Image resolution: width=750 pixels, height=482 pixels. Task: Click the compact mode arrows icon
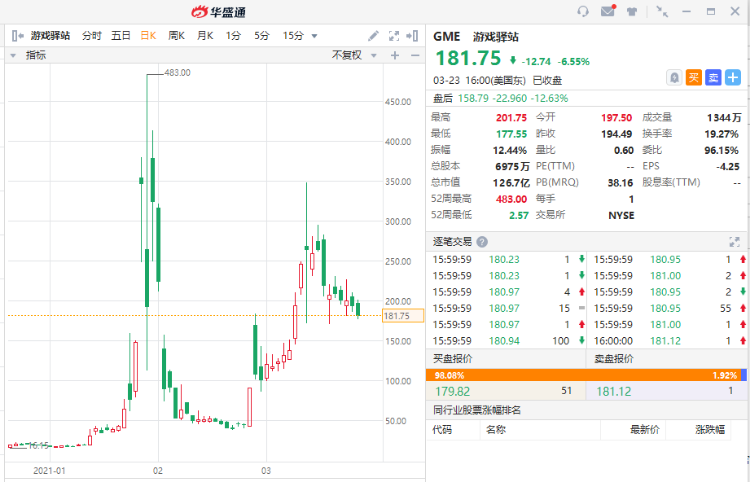pyautogui.click(x=662, y=11)
